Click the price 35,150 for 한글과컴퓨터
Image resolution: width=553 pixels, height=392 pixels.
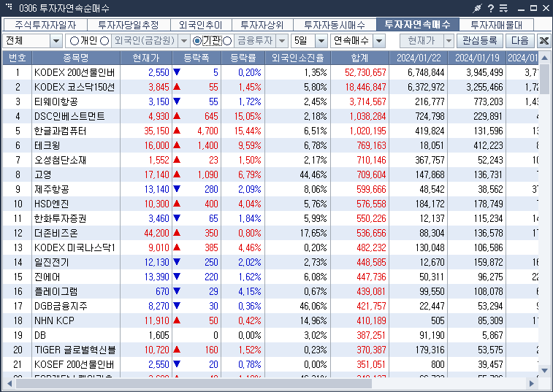coord(156,131)
